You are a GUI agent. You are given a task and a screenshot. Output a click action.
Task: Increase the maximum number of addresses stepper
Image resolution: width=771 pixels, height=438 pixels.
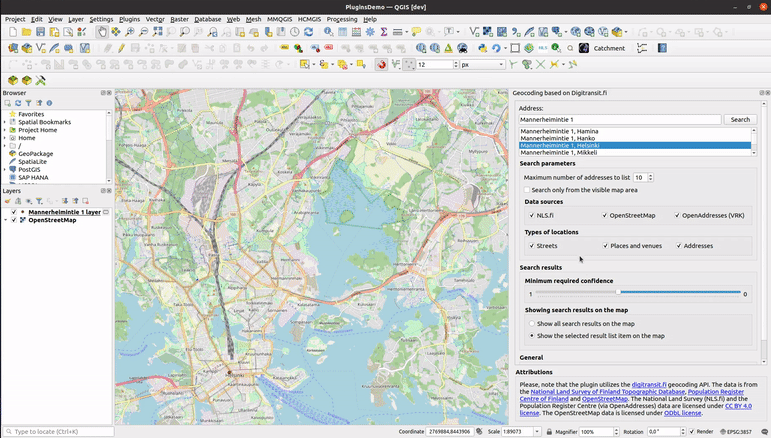[x=651, y=175]
